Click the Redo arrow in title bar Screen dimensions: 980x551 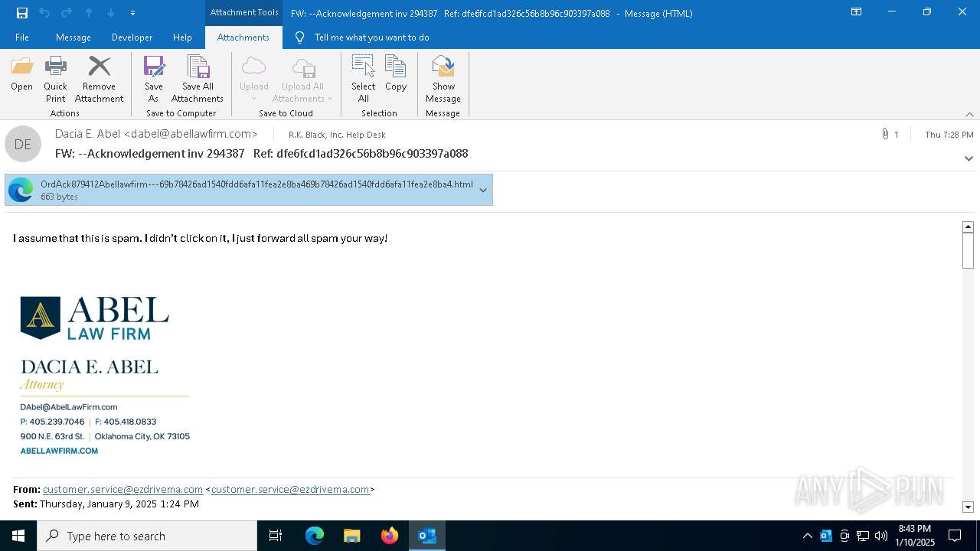67,13
